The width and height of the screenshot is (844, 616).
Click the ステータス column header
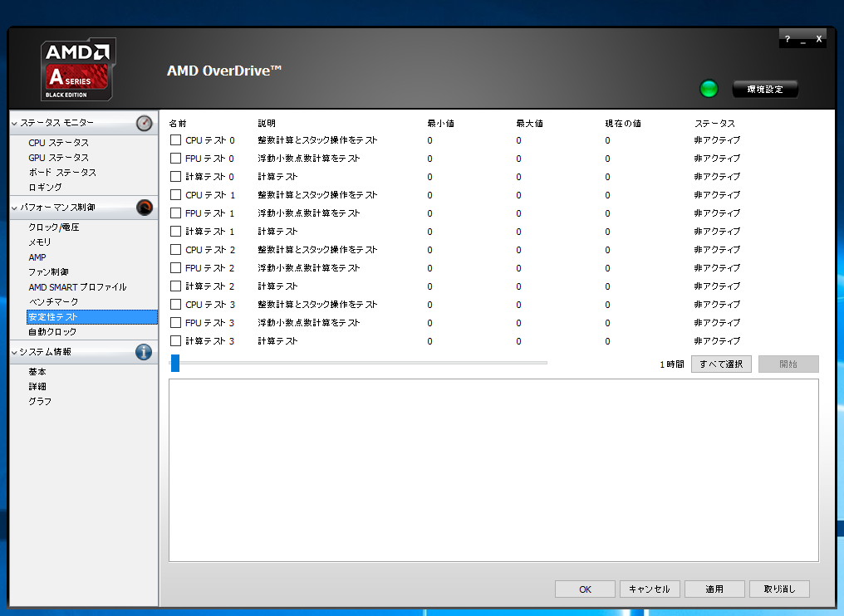(x=714, y=123)
